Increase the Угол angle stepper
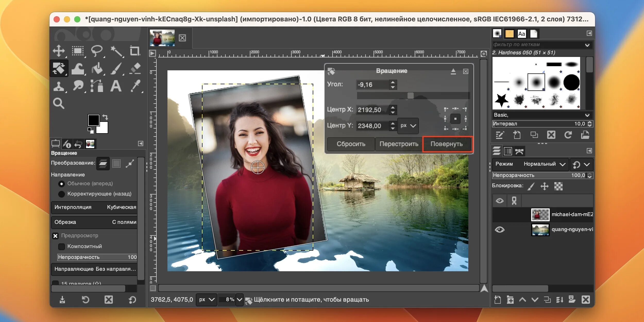This screenshot has width=644, height=322. click(393, 82)
